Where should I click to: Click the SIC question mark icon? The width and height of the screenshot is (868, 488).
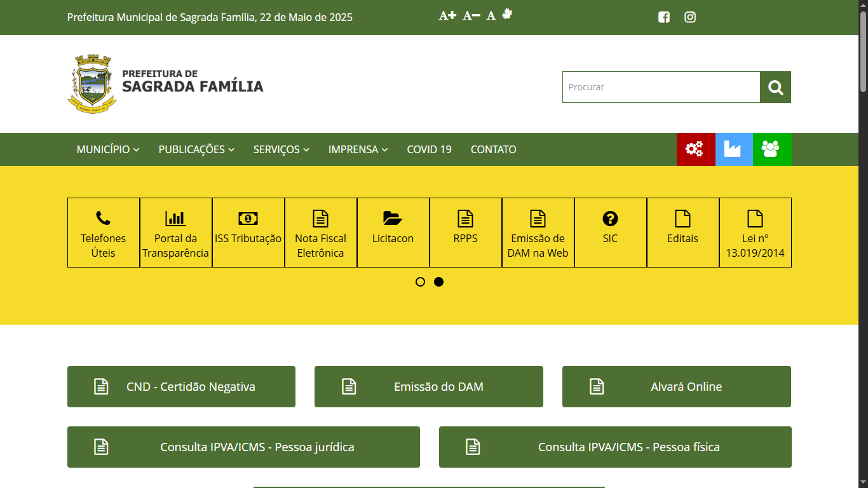coord(610,218)
